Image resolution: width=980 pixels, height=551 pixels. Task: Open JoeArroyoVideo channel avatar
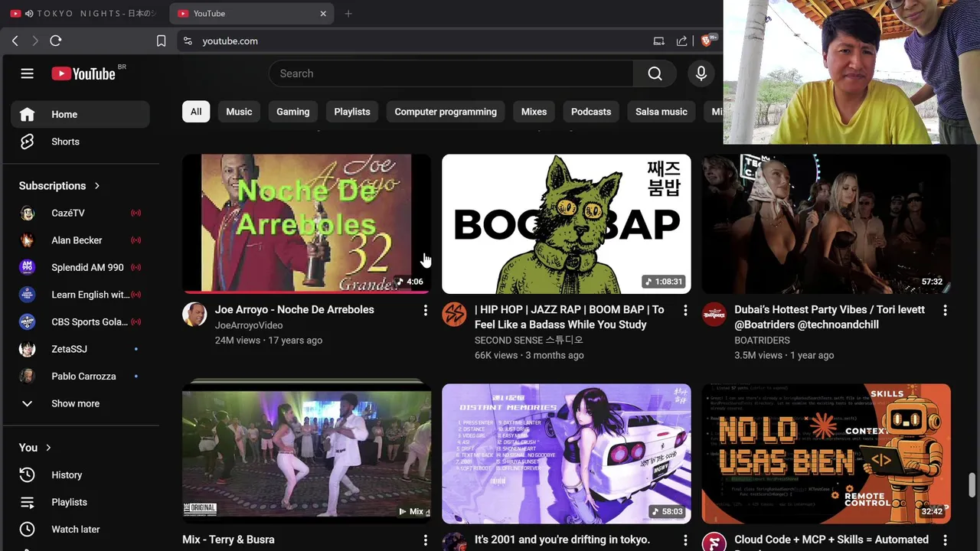pyautogui.click(x=194, y=315)
